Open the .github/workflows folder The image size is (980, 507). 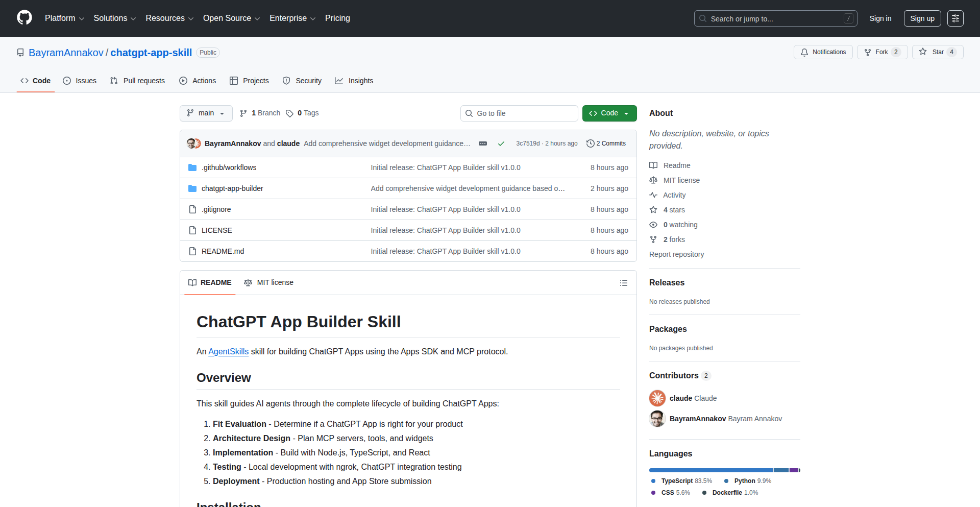click(x=229, y=167)
